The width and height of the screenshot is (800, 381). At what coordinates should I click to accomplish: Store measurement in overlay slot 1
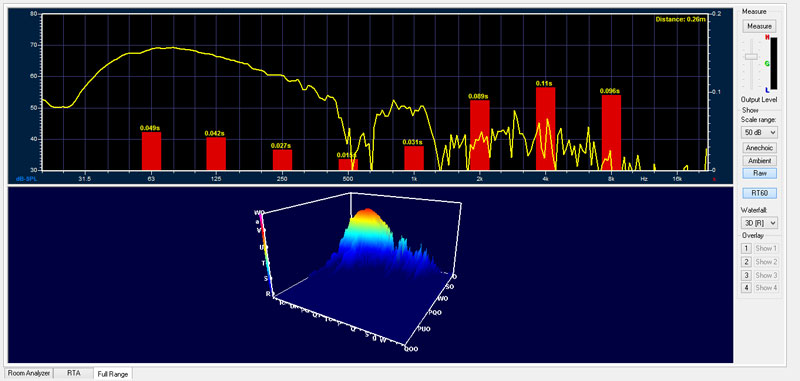pyautogui.click(x=746, y=248)
